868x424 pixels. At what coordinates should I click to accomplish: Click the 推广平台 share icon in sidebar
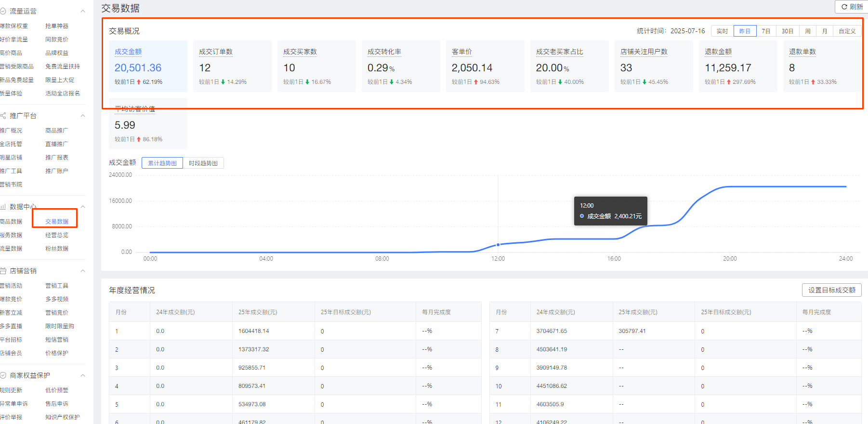click(3, 116)
